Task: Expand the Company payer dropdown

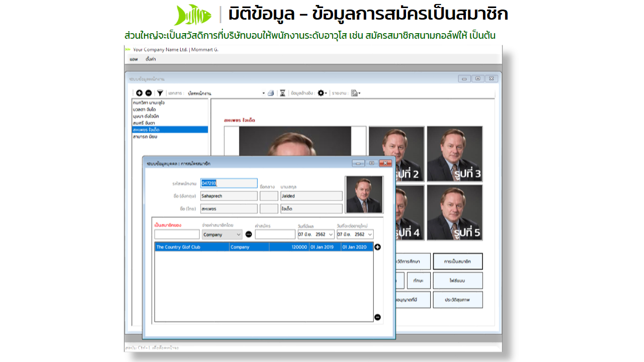Action: coord(238,234)
